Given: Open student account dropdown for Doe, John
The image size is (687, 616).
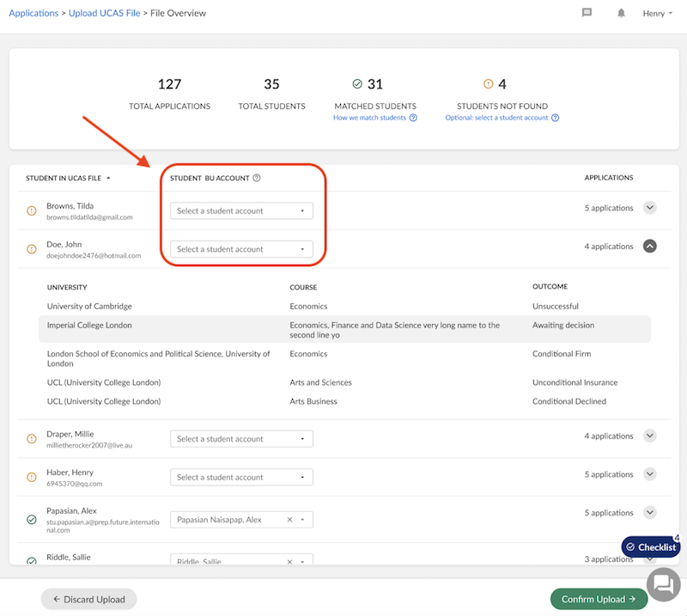Looking at the screenshot, I should (241, 249).
